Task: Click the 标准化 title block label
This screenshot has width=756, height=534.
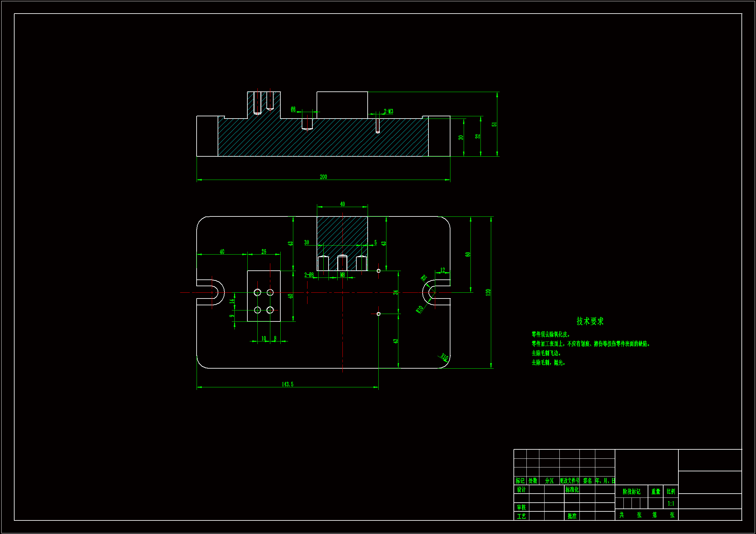Action: pyautogui.click(x=572, y=490)
